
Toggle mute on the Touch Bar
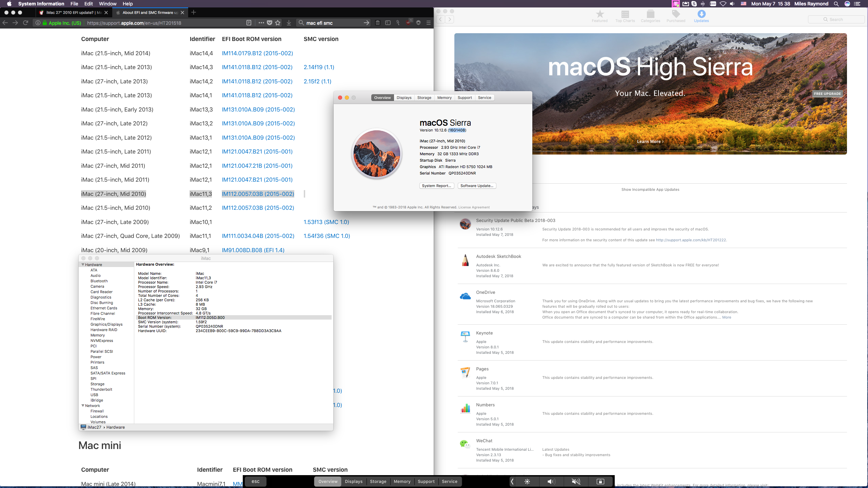(x=576, y=481)
